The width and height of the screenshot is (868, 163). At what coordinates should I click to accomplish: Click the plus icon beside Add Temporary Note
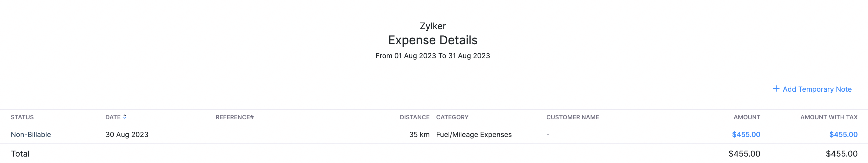coord(776,88)
